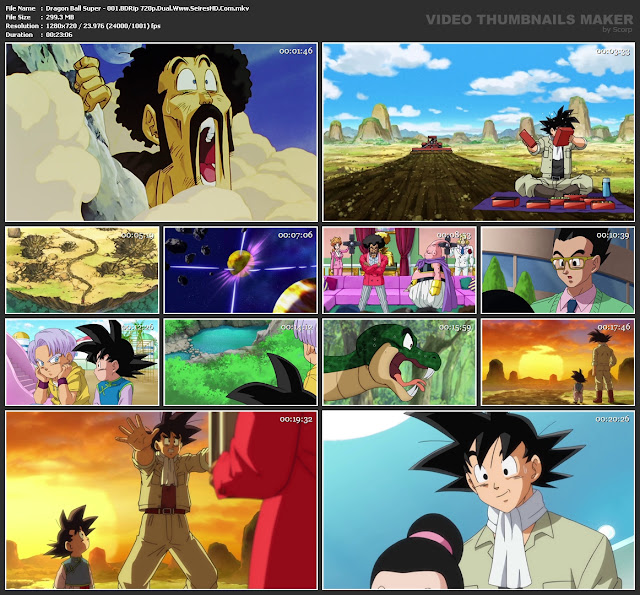This screenshot has height=595, width=640.
Task: Select the thumbnail timestamped 00:05:19
Action: 82,270
